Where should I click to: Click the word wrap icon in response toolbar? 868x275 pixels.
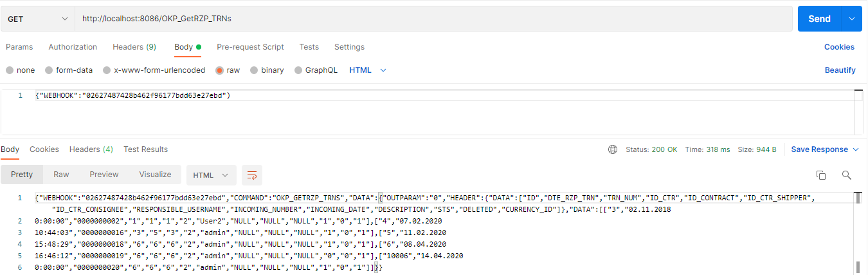[252, 175]
